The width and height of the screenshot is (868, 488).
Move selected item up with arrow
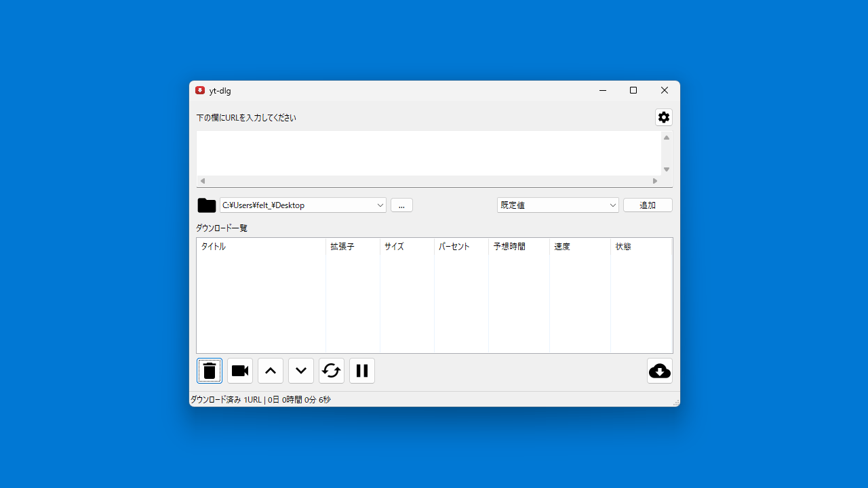[x=271, y=371]
